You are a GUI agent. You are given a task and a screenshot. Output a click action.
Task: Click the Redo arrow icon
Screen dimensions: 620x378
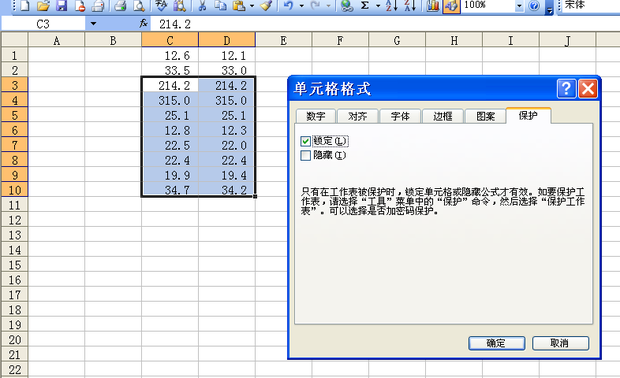coord(316,5)
